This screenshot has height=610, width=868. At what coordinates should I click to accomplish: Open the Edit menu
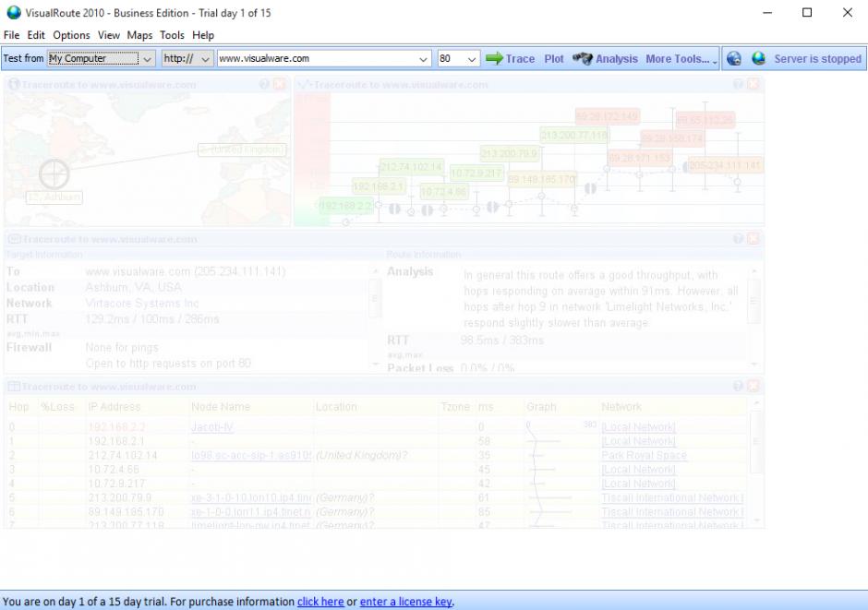pyautogui.click(x=36, y=35)
